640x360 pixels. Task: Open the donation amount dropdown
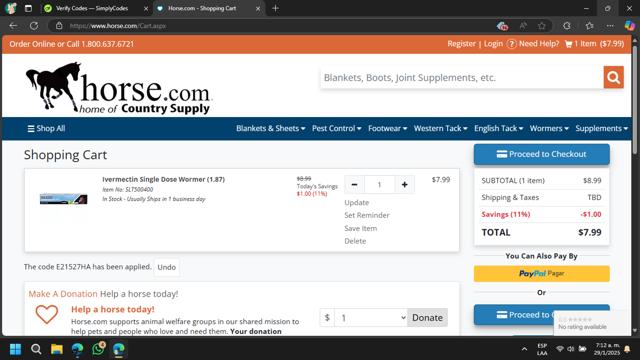[371, 318]
